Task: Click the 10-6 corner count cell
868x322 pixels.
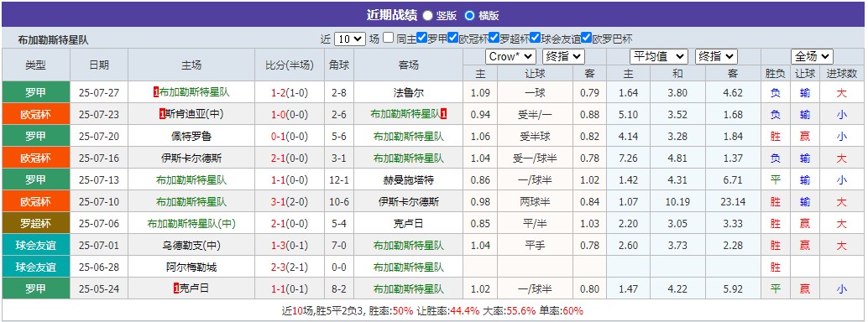Action: [339, 202]
